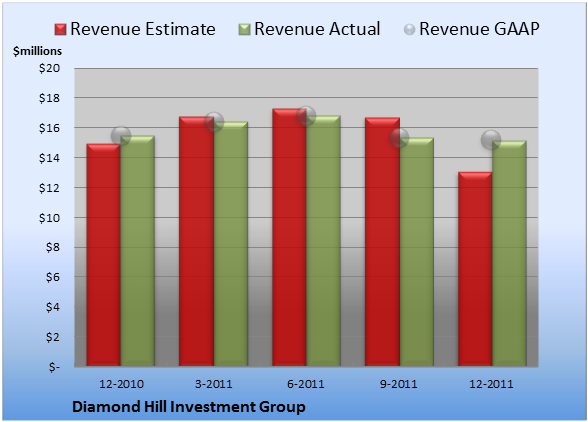This screenshot has height=422, width=588.
Task: Click the red Revenue Estimate legend swatch
Action: [60, 30]
